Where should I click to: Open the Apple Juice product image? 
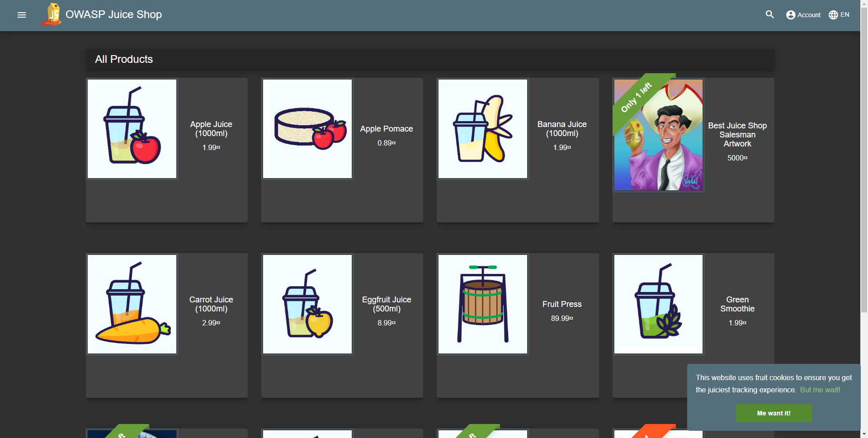(x=132, y=129)
